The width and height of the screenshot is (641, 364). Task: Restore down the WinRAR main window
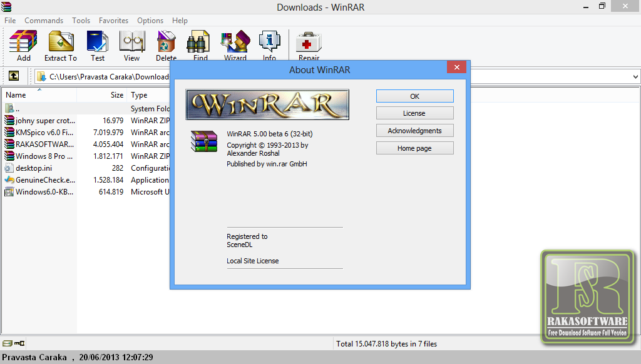pos(602,6)
